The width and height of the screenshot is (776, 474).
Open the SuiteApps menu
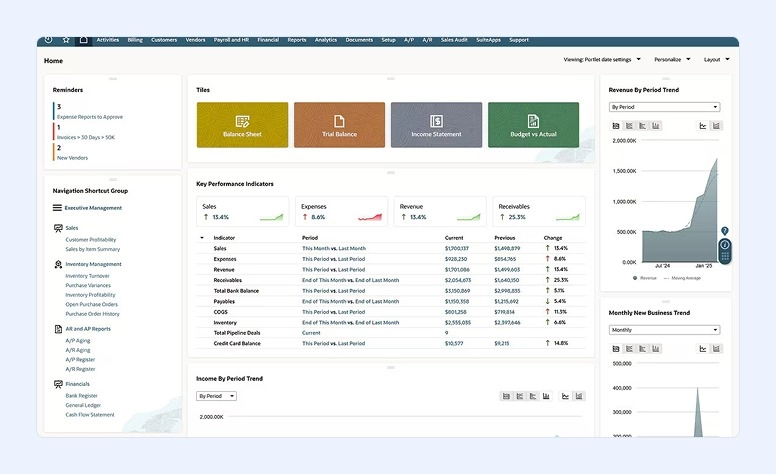coord(488,40)
